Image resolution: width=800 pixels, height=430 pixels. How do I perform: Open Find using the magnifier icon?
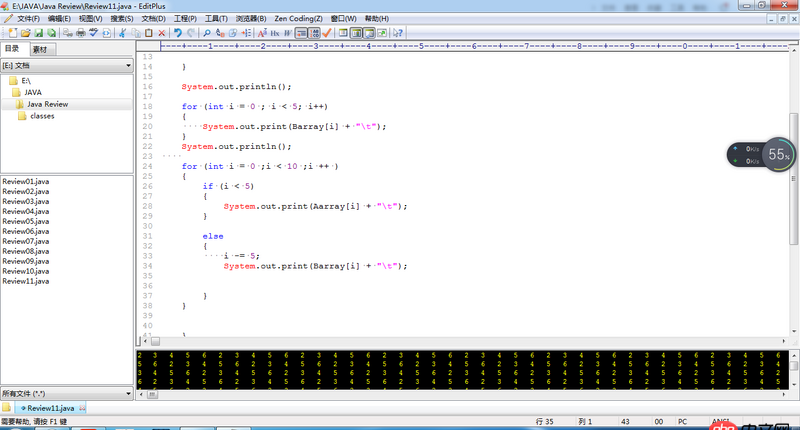207,33
